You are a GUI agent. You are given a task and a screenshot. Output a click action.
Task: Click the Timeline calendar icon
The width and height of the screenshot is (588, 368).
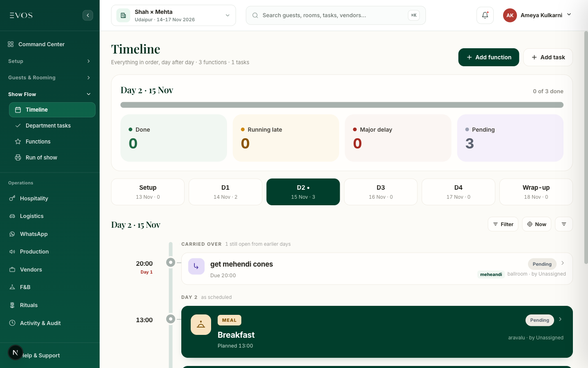(x=18, y=110)
